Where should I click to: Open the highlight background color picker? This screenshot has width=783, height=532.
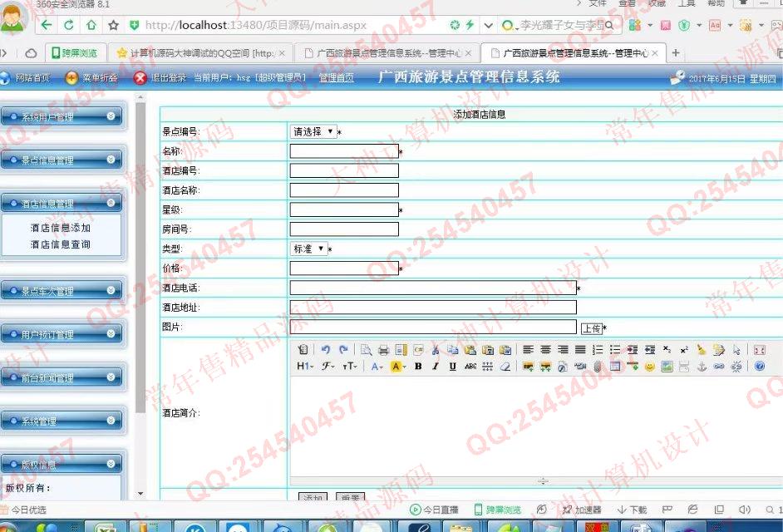pos(398,366)
